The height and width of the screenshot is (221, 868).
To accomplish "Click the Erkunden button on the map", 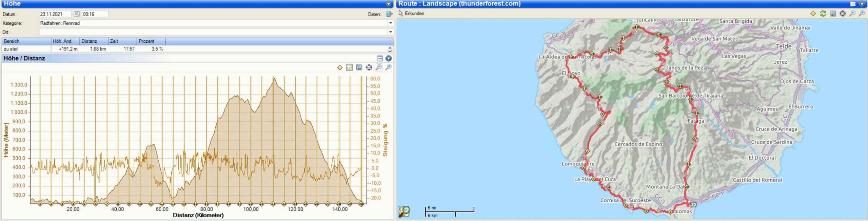I will coord(411,14).
